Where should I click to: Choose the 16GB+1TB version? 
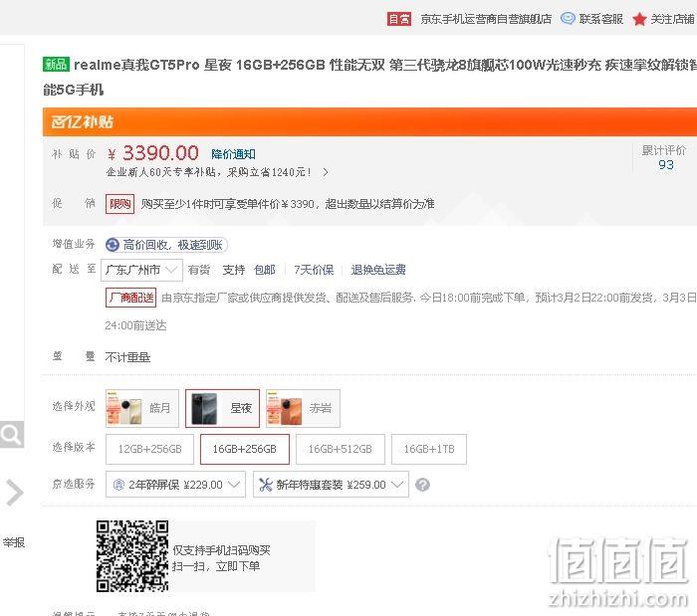point(429,449)
